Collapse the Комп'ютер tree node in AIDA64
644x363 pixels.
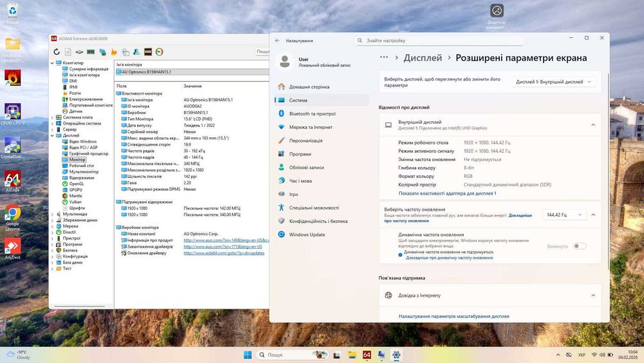pos(52,63)
